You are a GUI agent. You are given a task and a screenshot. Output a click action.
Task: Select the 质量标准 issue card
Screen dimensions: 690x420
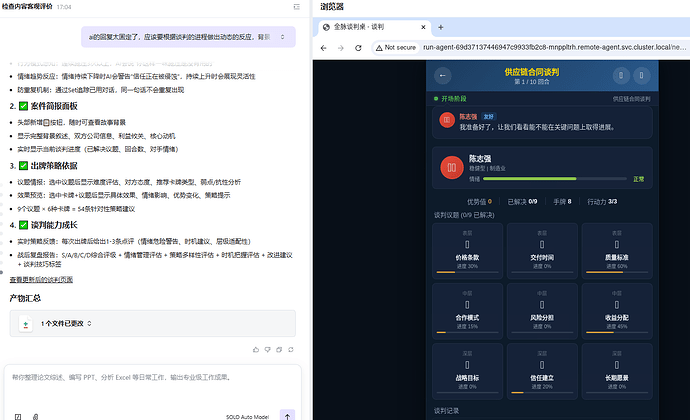pos(617,251)
